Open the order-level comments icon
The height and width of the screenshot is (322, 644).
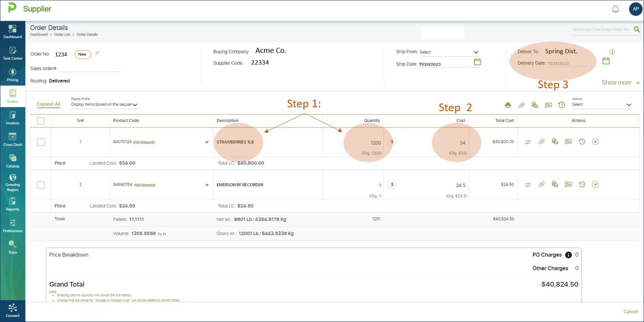[548, 105]
